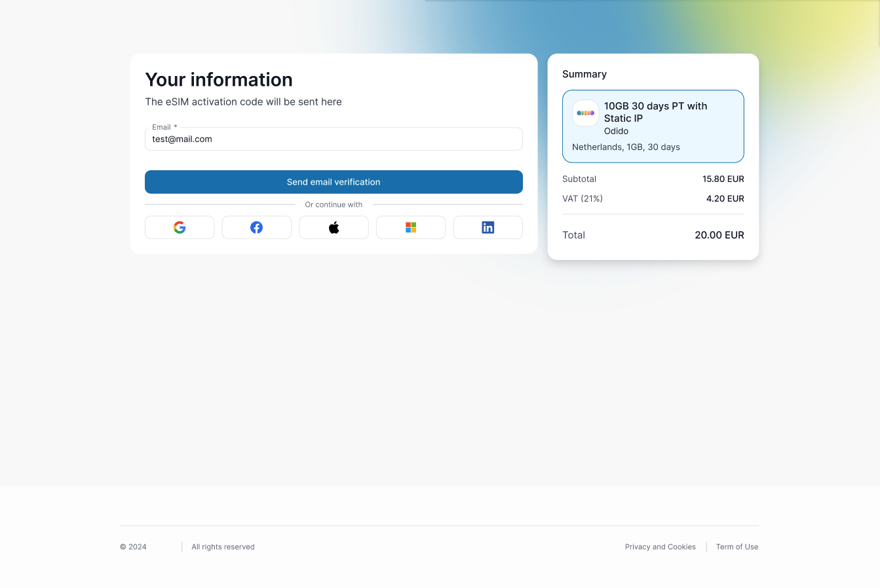Click the Summary heading

click(x=584, y=74)
